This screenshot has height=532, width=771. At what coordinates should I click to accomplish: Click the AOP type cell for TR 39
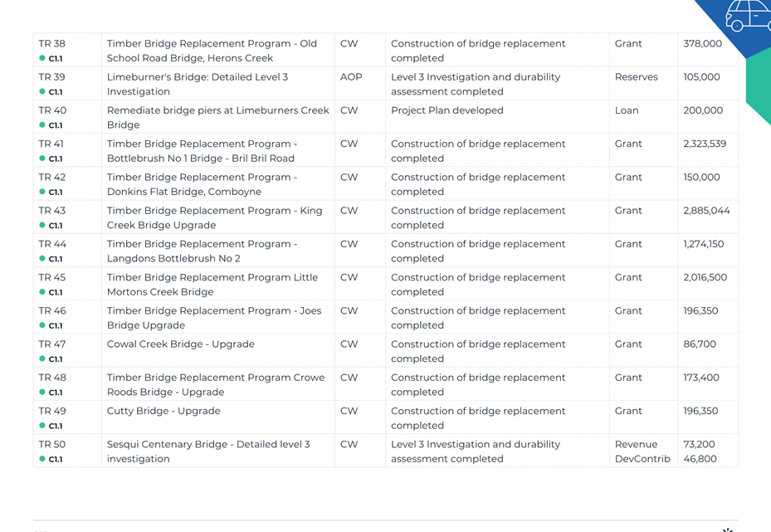pyautogui.click(x=360, y=84)
